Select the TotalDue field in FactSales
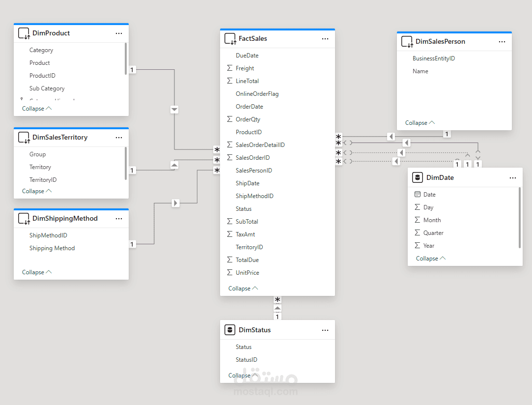Viewport: 532px width, 405px height. coord(247,260)
